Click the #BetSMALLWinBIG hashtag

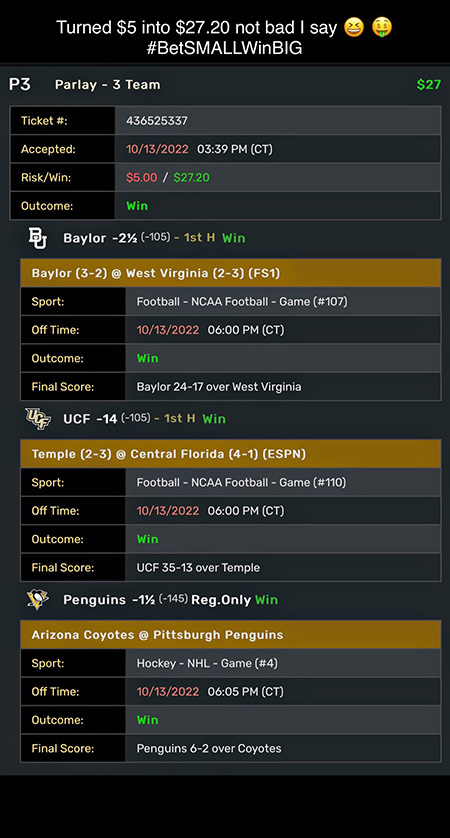click(224, 49)
